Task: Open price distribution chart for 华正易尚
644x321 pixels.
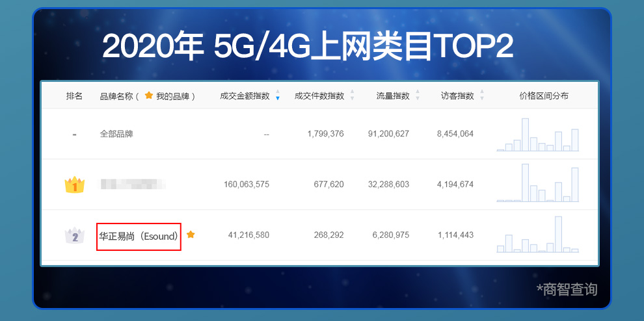Action: [537, 234]
